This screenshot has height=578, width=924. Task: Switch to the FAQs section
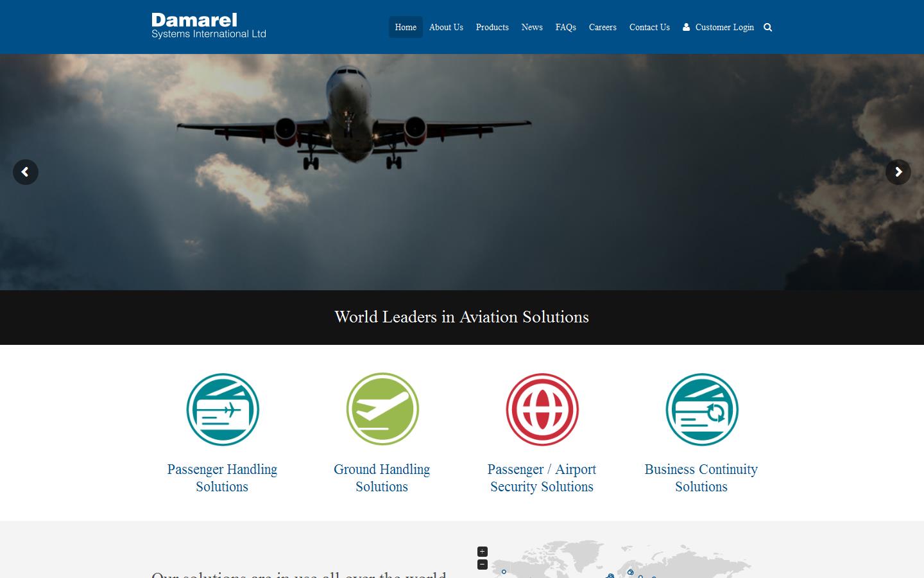pos(565,27)
